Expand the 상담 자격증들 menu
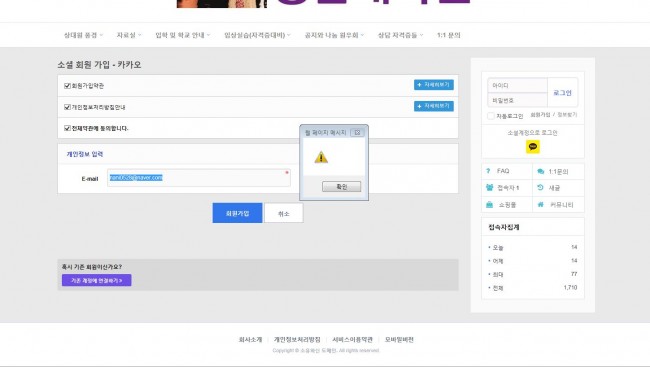650x367 pixels. click(400, 35)
